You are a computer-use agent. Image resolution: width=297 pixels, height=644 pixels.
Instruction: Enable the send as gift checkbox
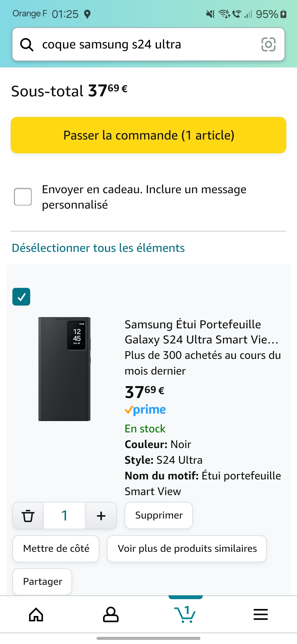coord(23,197)
